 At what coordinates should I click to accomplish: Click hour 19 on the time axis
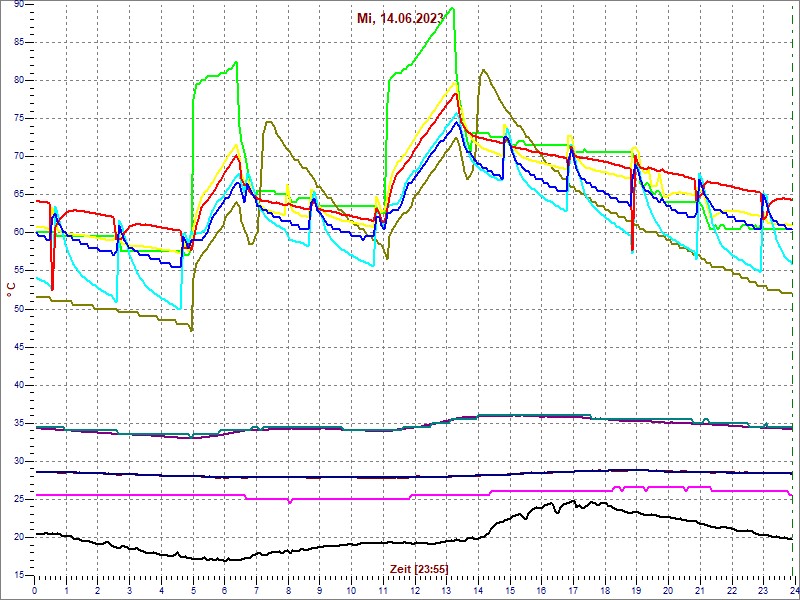(x=636, y=590)
